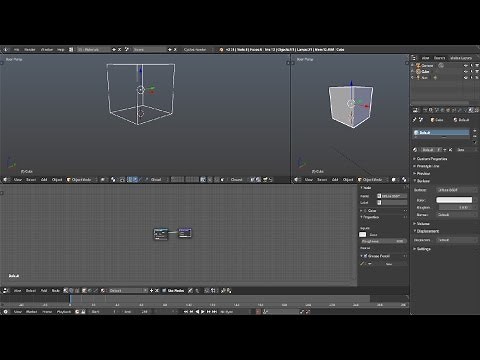Select the Default material slot in the list
The image size is (480, 360).
[441, 132]
